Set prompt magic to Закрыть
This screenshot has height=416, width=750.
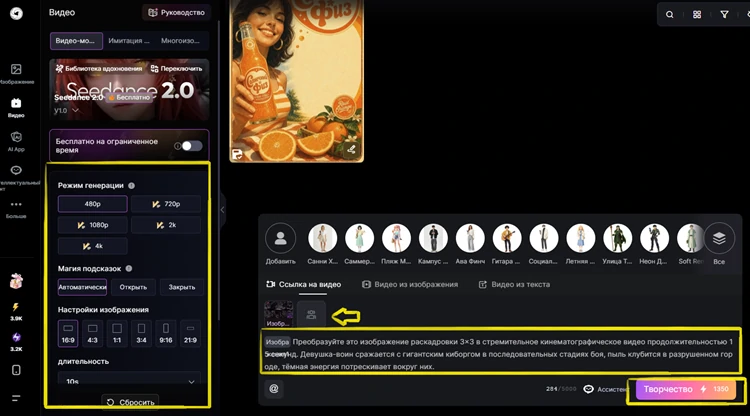pyautogui.click(x=182, y=287)
